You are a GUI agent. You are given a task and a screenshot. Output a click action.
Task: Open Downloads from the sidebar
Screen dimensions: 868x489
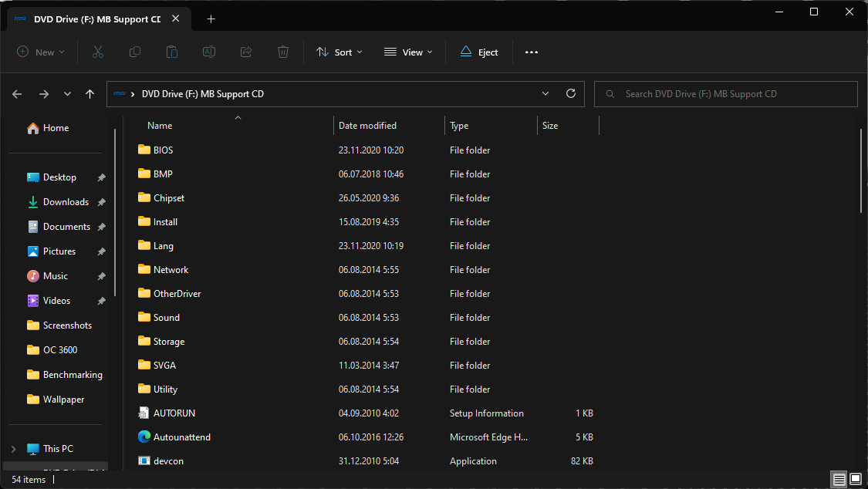click(x=65, y=201)
